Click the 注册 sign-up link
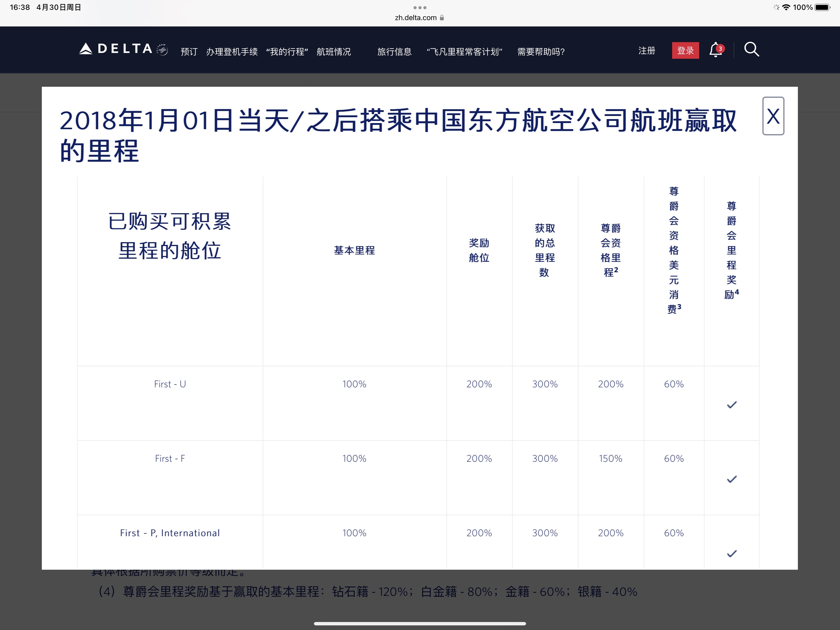Screen dimensions: 840x630 click(x=647, y=50)
